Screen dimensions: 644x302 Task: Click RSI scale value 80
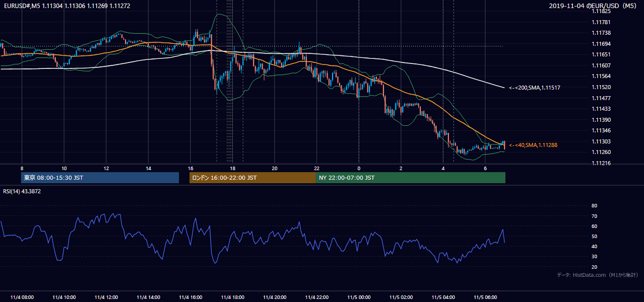click(595, 206)
